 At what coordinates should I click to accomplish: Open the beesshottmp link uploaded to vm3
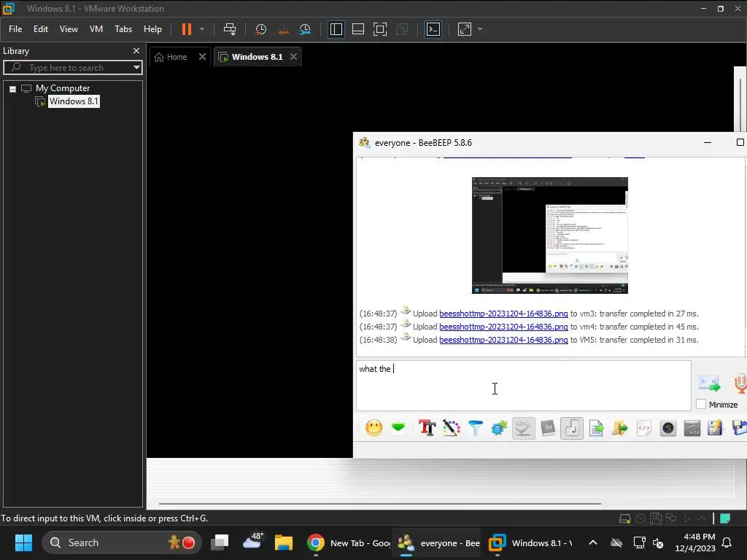pos(503,314)
